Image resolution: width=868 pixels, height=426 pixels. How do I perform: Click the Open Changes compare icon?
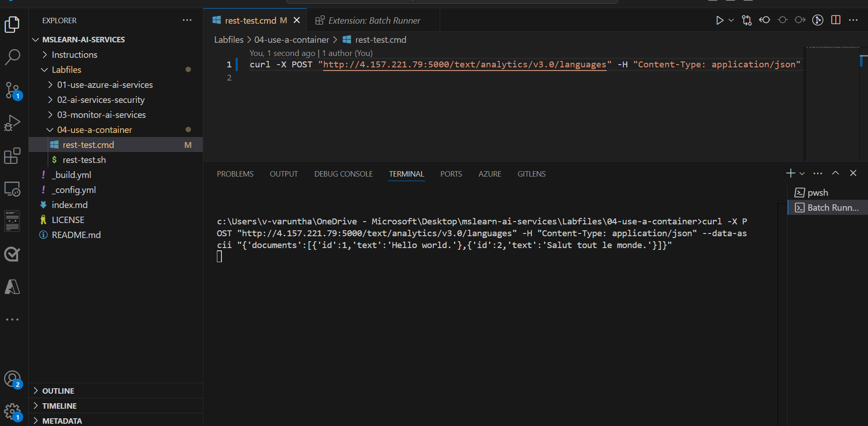tap(747, 20)
